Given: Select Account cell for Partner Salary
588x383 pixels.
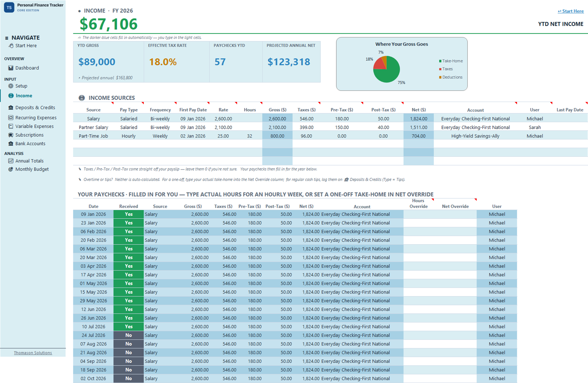Looking at the screenshot, I should [x=475, y=127].
